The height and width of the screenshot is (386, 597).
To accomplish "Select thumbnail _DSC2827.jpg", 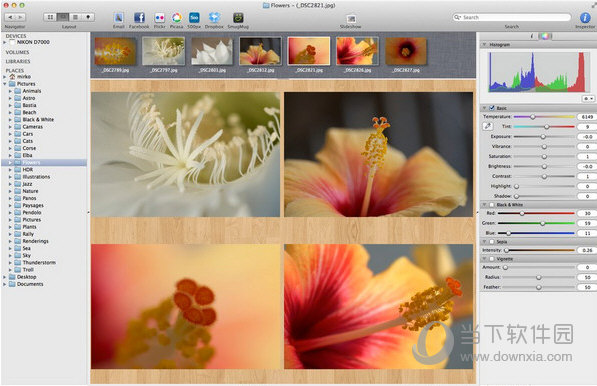I will coord(406,52).
